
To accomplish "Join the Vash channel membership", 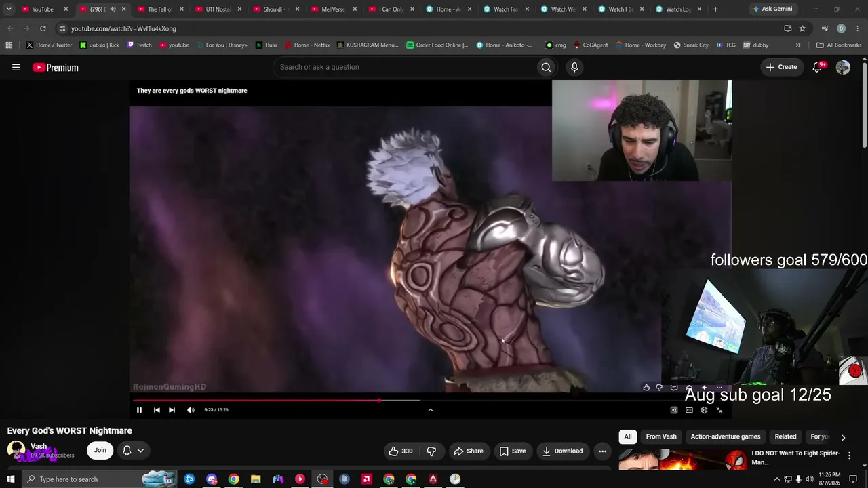I will [x=100, y=450].
